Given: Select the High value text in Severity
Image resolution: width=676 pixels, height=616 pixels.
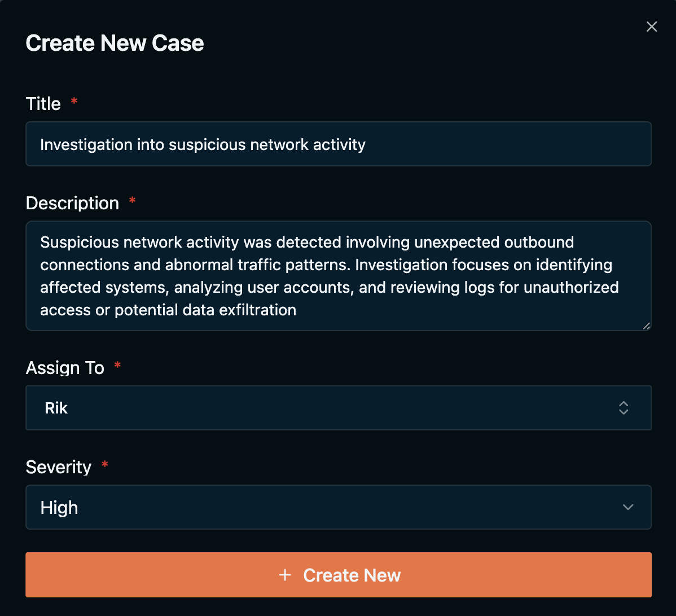Looking at the screenshot, I should pyautogui.click(x=59, y=508).
